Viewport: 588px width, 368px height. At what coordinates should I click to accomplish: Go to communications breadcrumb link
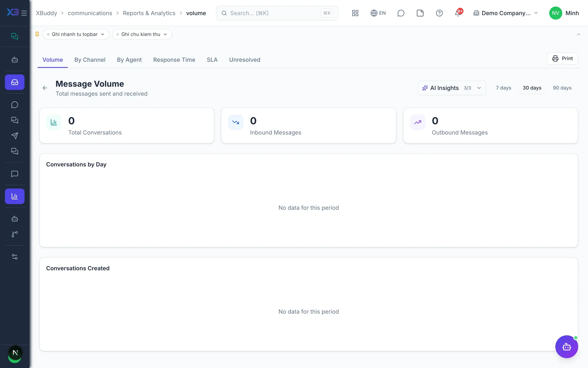click(90, 13)
